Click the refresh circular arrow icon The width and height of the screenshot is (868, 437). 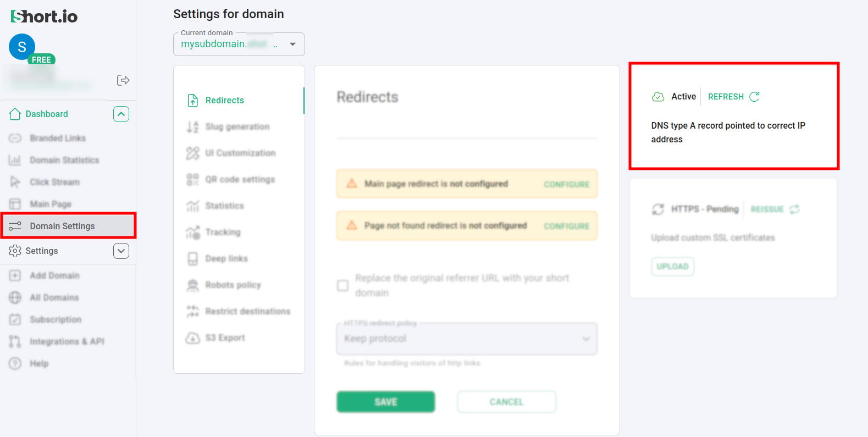pyautogui.click(x=754, y=97)
